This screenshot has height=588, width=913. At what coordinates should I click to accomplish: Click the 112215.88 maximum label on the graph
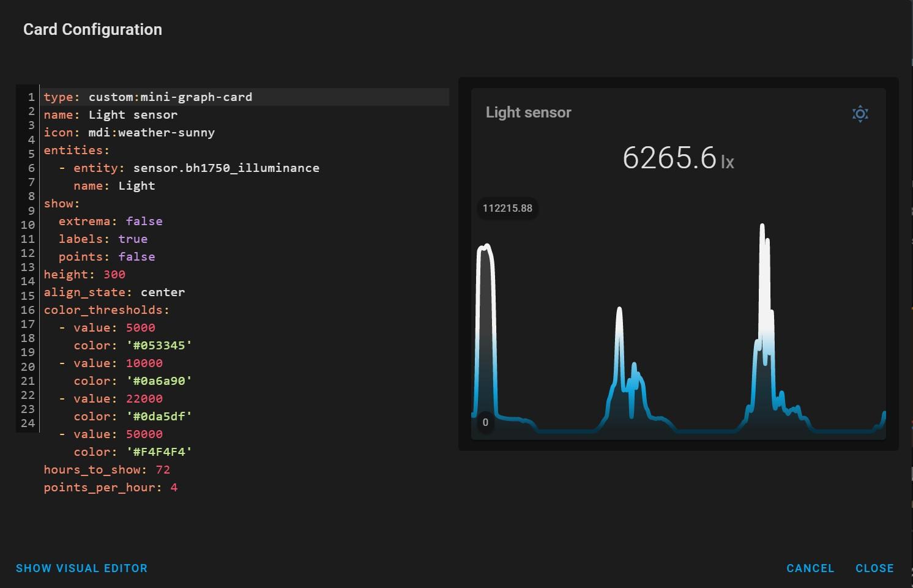pyautogui.click(x=507, y=208)
